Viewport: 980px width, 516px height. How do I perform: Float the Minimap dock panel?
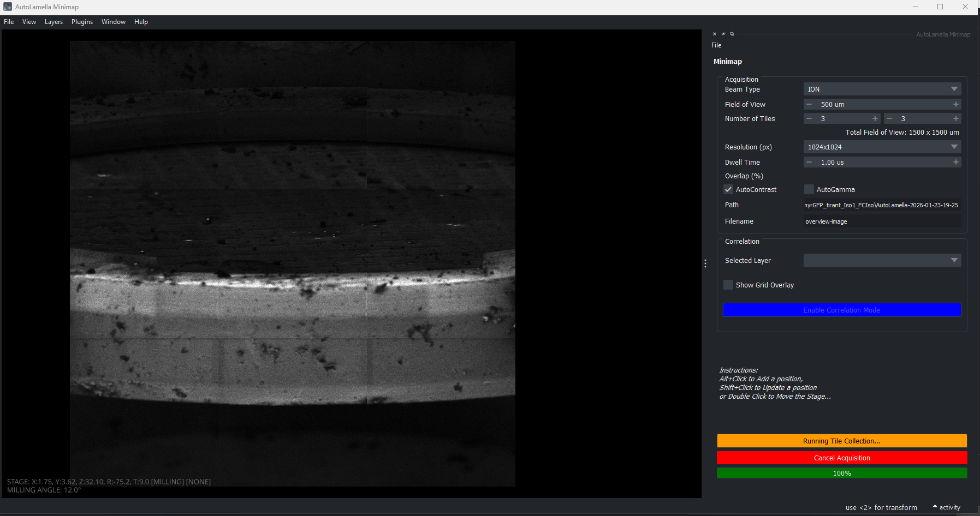732,34
